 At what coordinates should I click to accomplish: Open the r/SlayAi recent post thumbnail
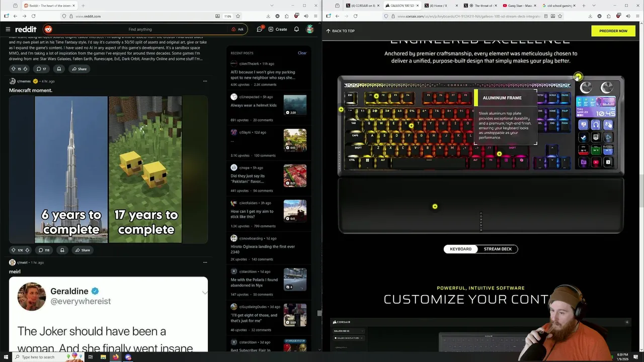point(295,140)
